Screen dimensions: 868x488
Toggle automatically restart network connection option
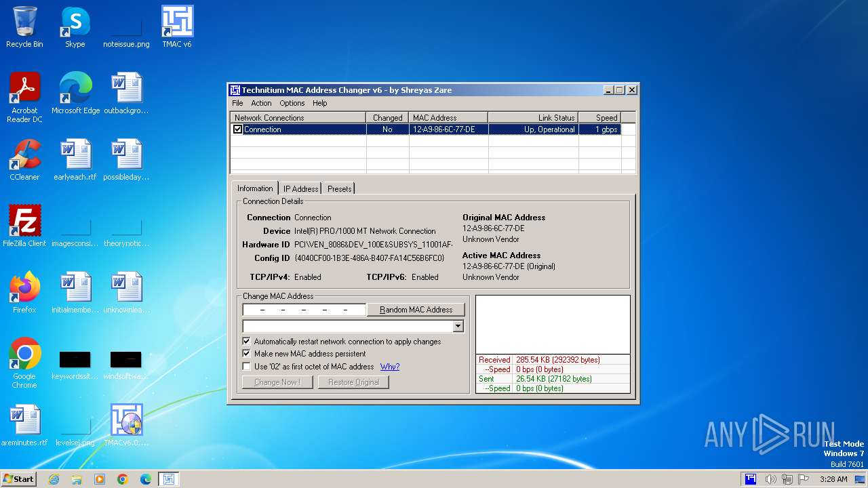pyautogui.click(x=246, y=342)
